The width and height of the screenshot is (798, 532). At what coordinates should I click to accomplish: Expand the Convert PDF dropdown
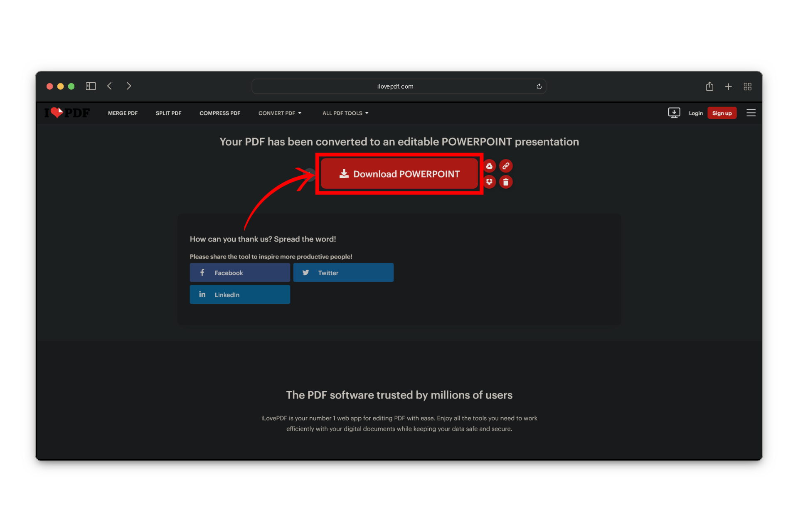pyautogui.click(x=280, y=113)
